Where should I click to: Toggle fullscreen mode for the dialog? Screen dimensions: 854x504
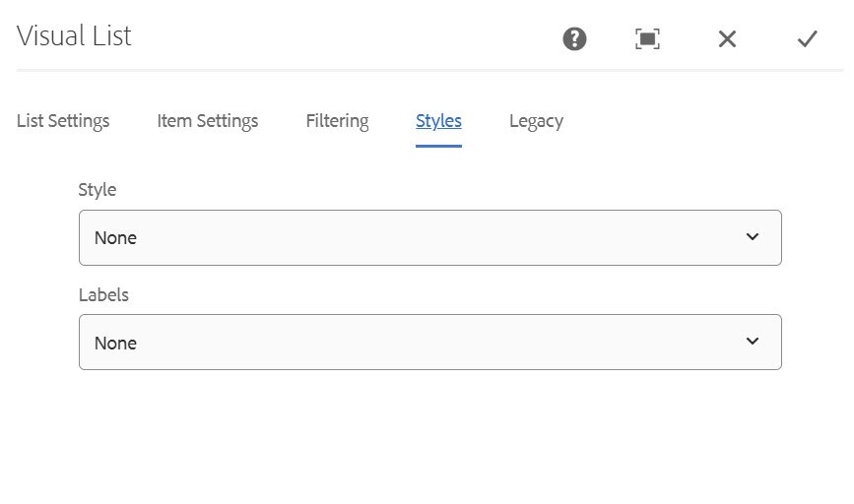pyautogui.click(x=647, y=39)
